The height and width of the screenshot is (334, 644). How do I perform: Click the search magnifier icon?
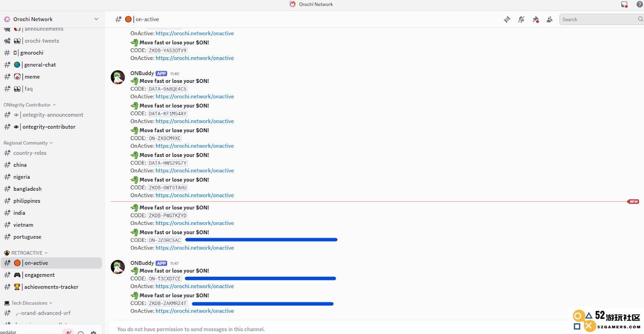pyautogui.click(x=640, y=19)
